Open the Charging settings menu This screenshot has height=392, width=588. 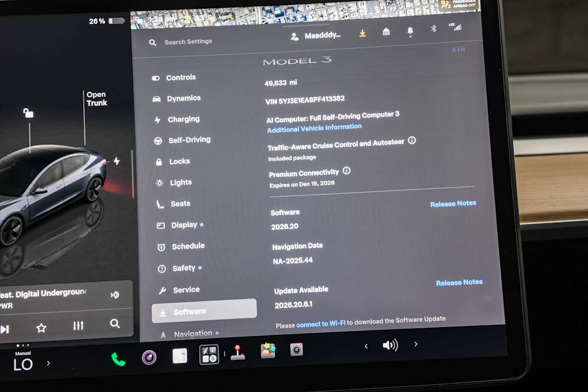177,119
